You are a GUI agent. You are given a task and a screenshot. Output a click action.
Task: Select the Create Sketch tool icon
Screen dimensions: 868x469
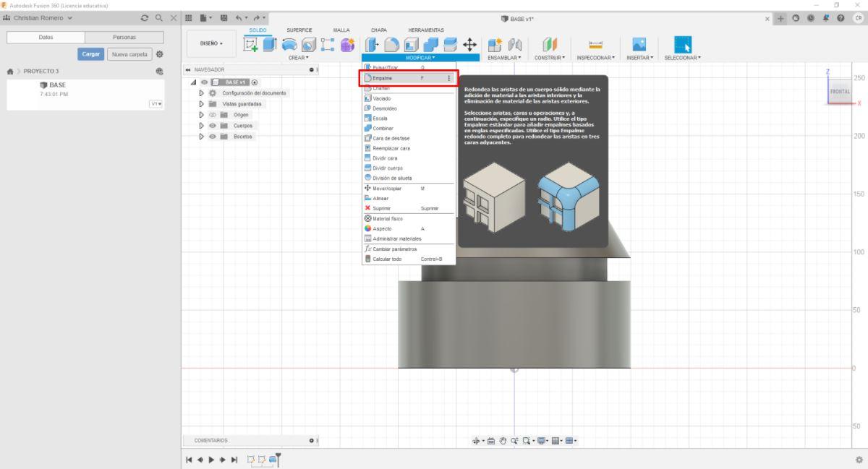[252, 45]
